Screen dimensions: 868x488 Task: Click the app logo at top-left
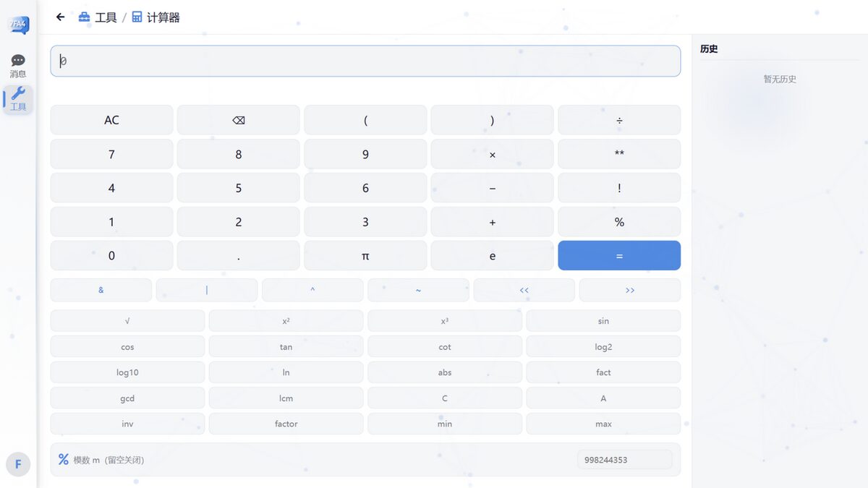tap(18, 25)
